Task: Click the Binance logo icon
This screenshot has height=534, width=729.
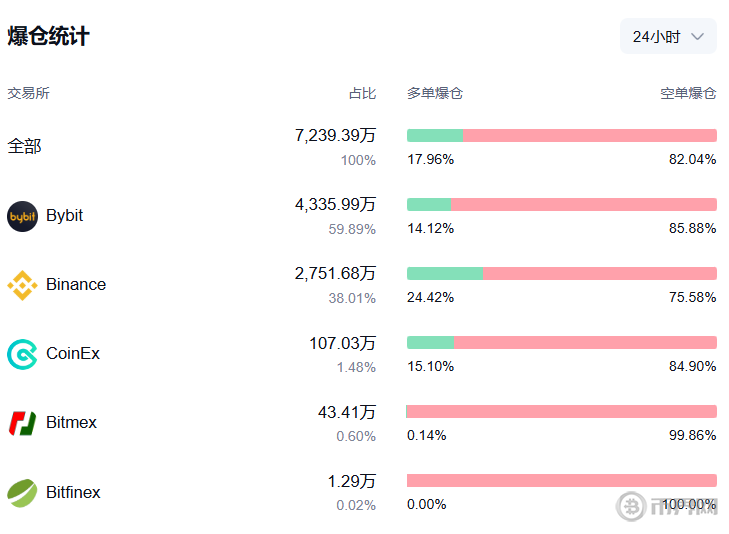Action: [x=22, y=285]
